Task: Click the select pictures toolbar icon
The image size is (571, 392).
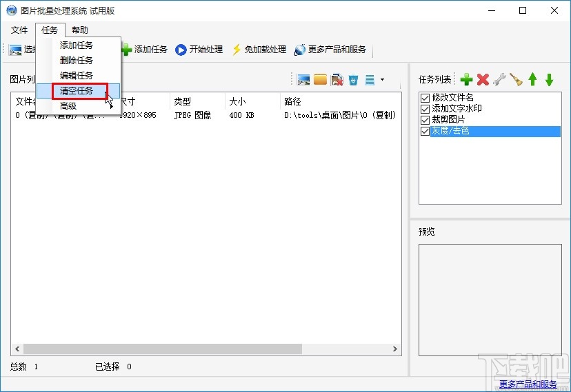Action: click(x=15, y=50)
